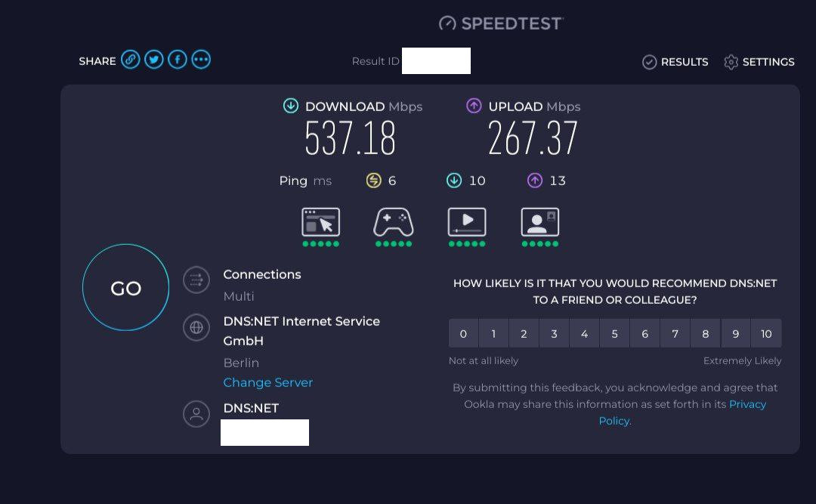The height and width of the screenshot is (504, 816).
Task: Select rating 10 for recommendation
Action: click(766, 333)
